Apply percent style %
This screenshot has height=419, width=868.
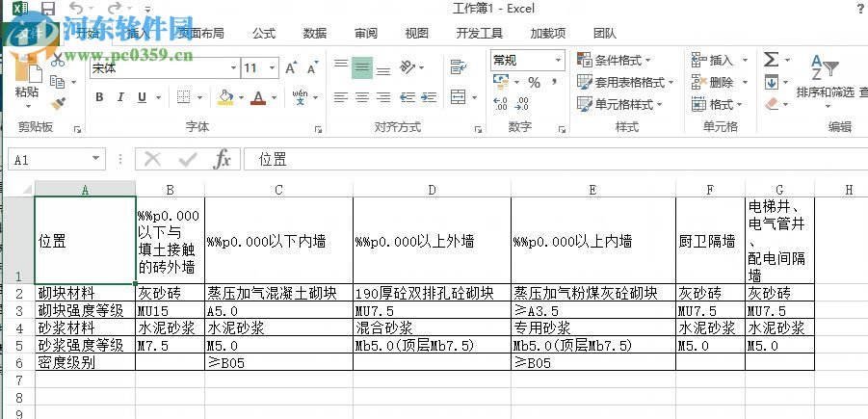[534, 83]
